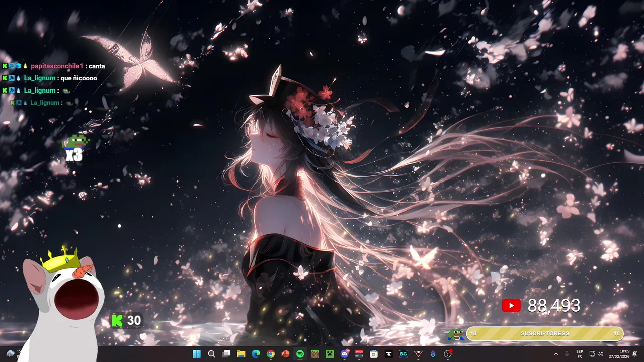This screenshot has height=362, width=644.
Task: Open the Minecraft grass block icon
Action: tap(315, 354)
